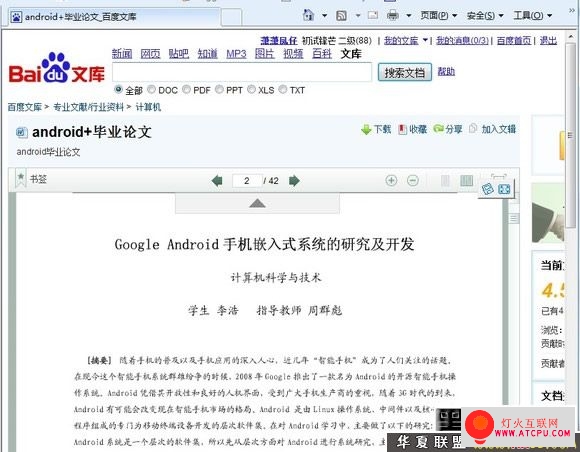580x452 pixels.
Task: Switch to the 贴吧 tab
Action: click(x=179, y=54)
